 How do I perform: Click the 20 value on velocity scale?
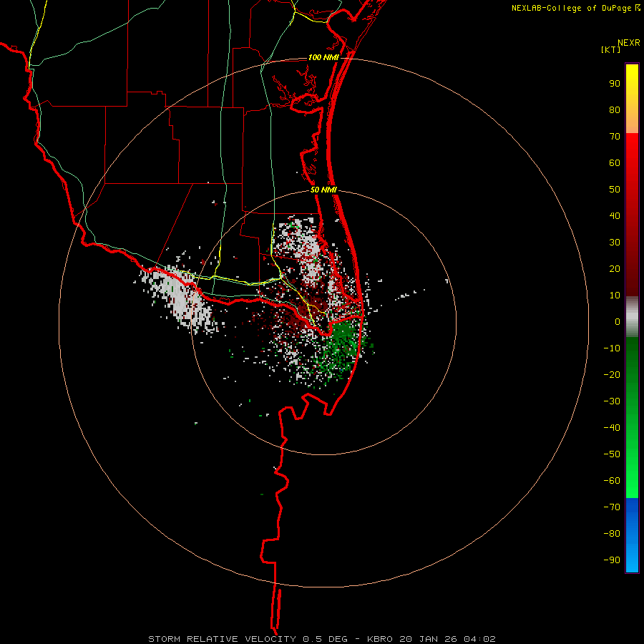point(615,269)
